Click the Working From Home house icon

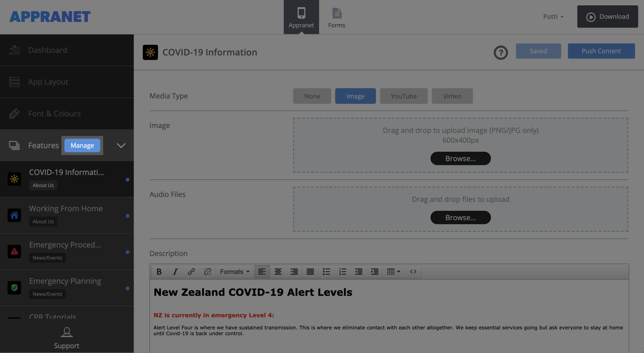click(x=14, y=215)
